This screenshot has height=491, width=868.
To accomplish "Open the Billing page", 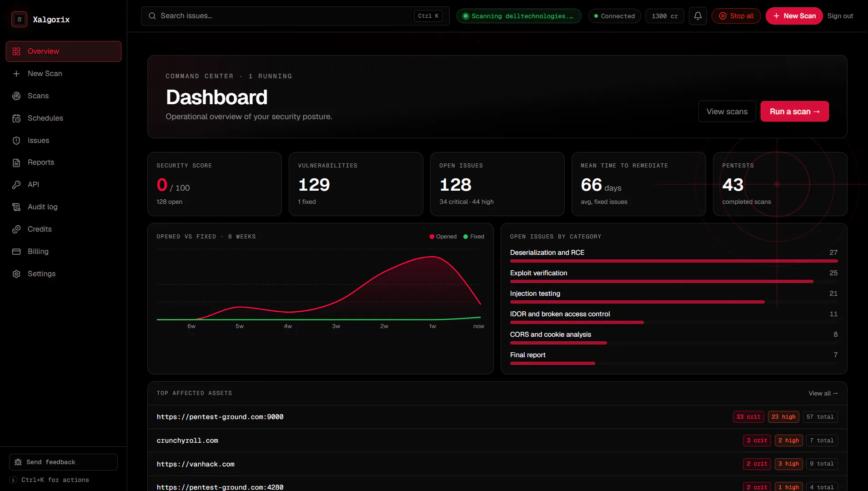I will (x=64, y=252).
